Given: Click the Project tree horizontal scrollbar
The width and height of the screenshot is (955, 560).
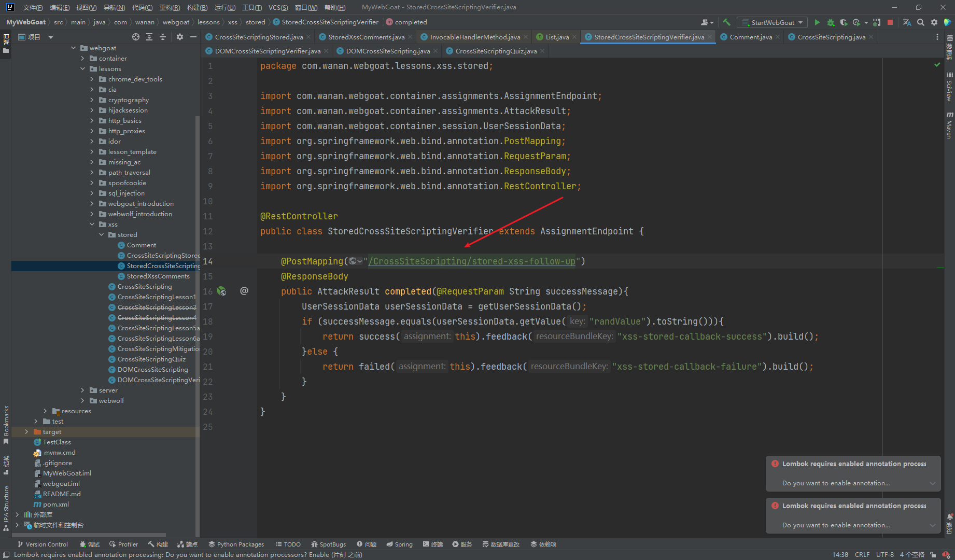Looking at the screenshot, I should click(88, 535).
